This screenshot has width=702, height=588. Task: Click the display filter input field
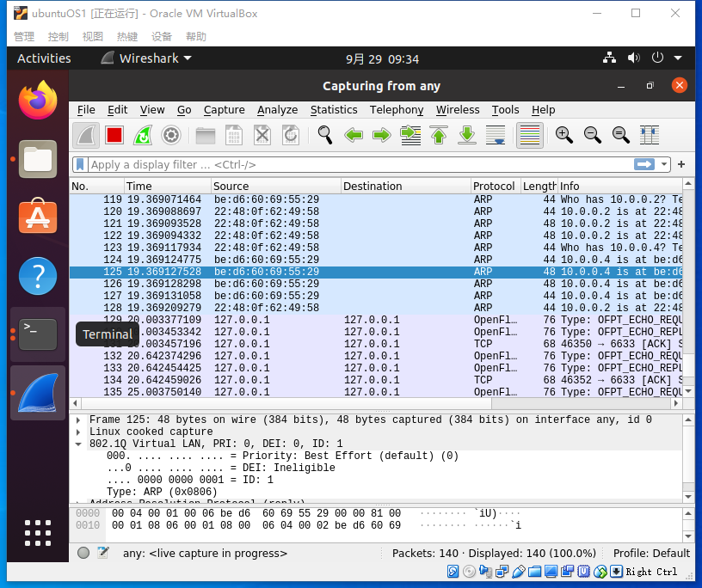pos(360,165)
